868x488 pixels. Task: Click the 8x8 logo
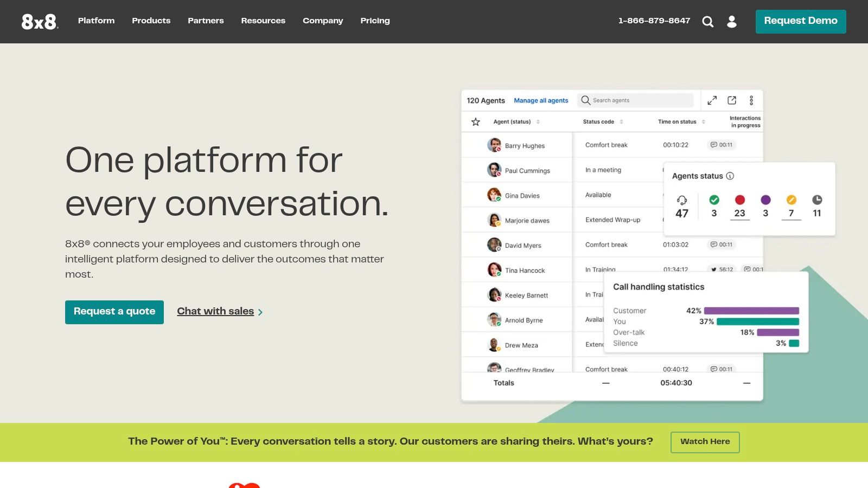click(x=40, y=22)
